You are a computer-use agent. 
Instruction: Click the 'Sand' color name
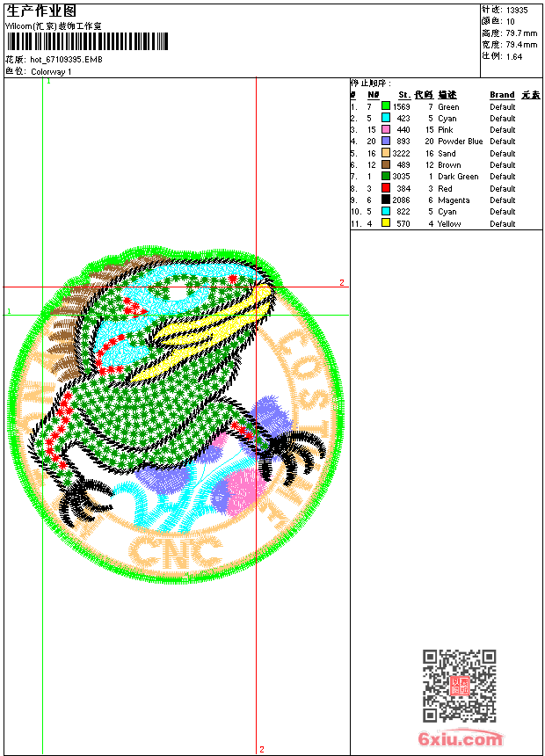(x=447, y=153)
